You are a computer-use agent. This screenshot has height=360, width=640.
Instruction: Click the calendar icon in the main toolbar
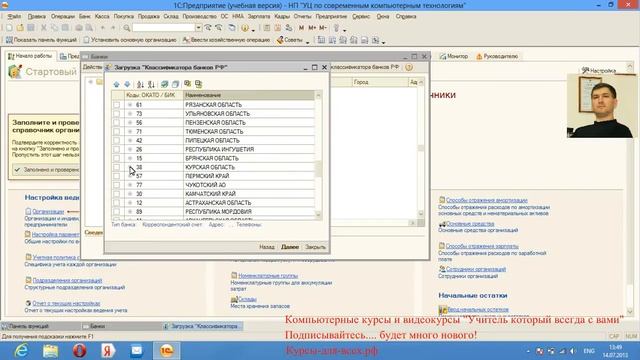pyautogui.click(x=278, y=28)
